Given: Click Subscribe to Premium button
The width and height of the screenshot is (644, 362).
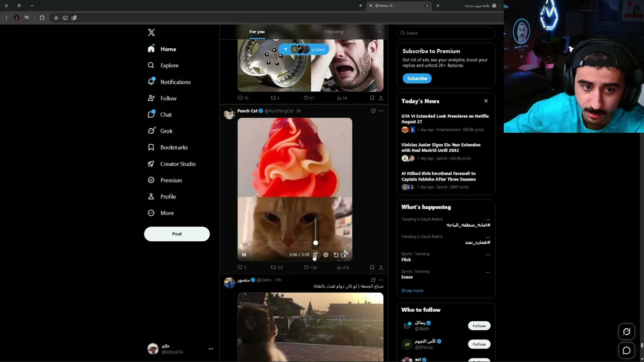Looking at the screenshot, I should click(417, 78).
